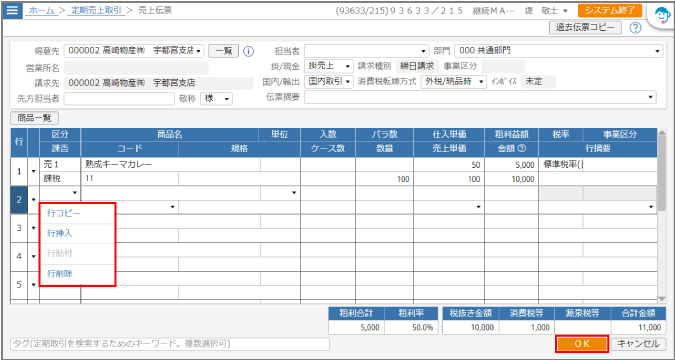Open row 2 menu arrow
Viewport: 675px width, 360px height.
pos(34,200)
